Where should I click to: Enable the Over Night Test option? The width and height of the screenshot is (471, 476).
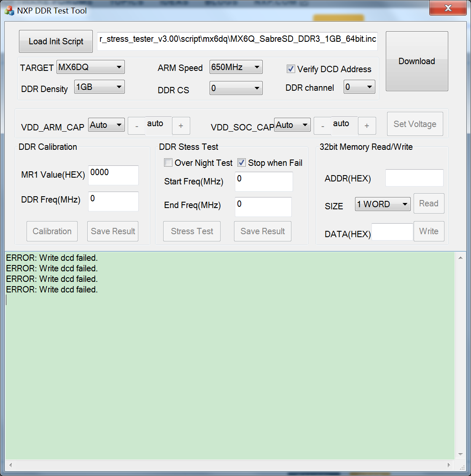click(x=168, y=162)
